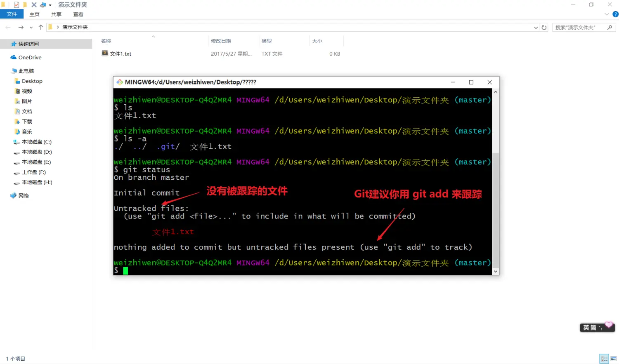This screenshot has width=619, height=364.
Task: Switch to large icons view layout icon
Action: coord(614,359)
